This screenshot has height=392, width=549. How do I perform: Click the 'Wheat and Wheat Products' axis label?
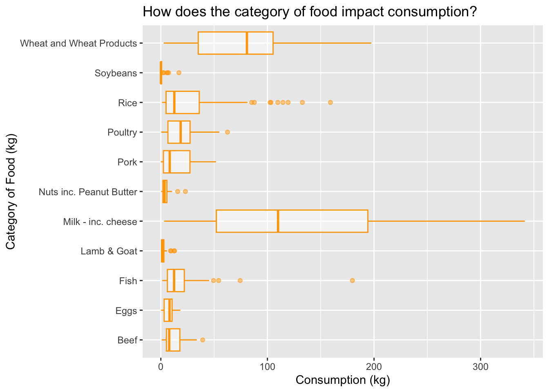point(78,43)
